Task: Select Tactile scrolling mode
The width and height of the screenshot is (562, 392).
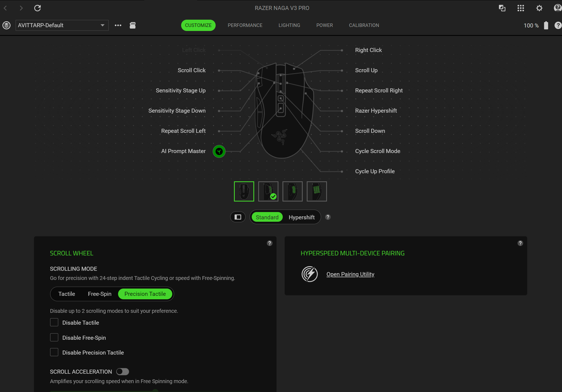Action: [x=67, y=294]
